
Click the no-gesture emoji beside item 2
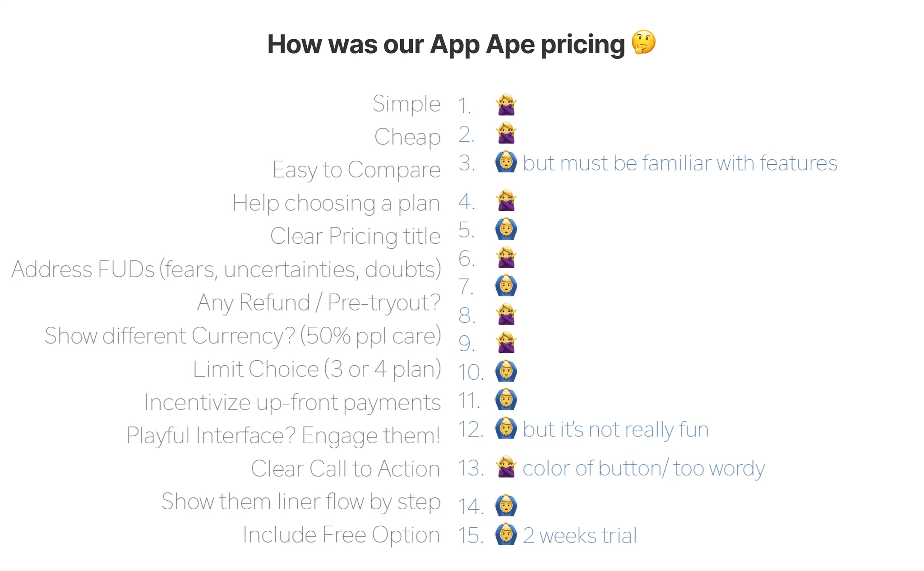pyautogui.click(x=506, y=133)
